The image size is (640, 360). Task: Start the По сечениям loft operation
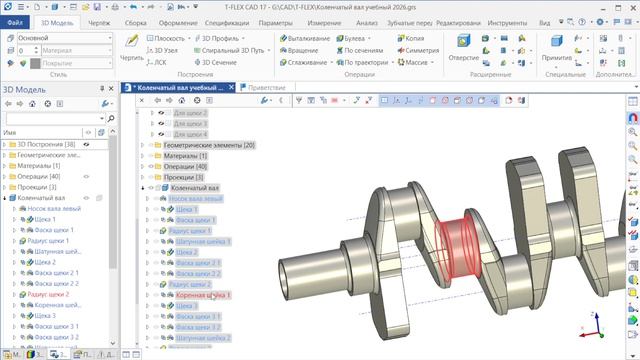click(360, 50)
